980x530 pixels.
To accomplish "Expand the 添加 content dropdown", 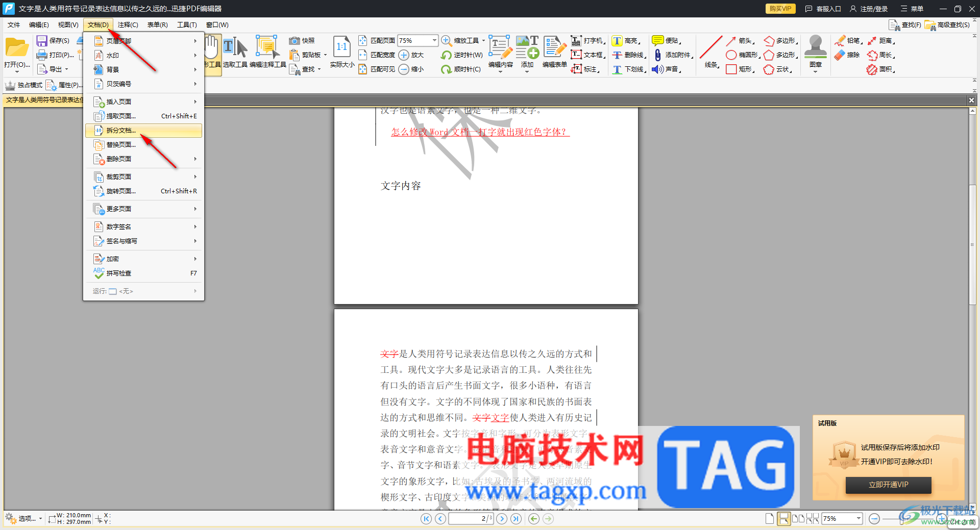I will pos(527,71).
